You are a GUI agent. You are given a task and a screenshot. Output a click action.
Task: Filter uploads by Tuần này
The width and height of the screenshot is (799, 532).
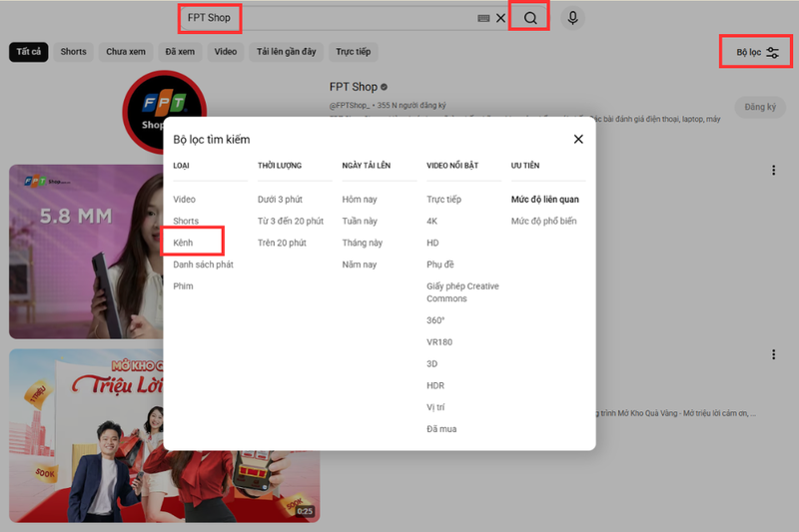pos(360,221)
